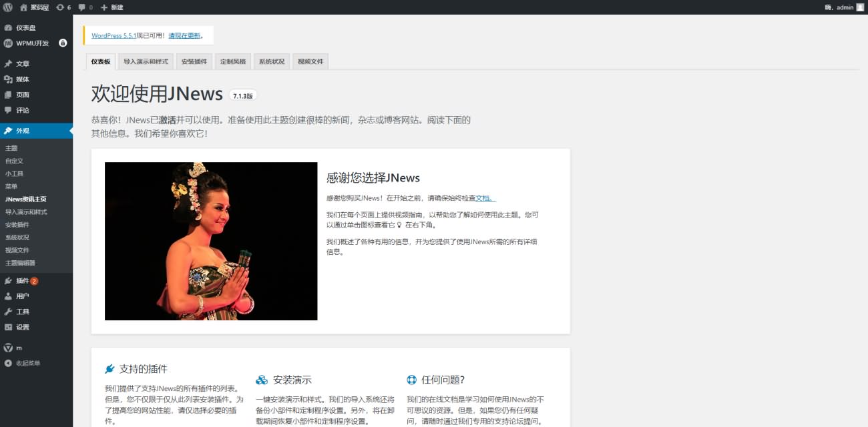The height and width of the screenshot is (427, 868).
Task: Open 导入演示和样式 in the sidebar submenu
Action: coord(26,211)
